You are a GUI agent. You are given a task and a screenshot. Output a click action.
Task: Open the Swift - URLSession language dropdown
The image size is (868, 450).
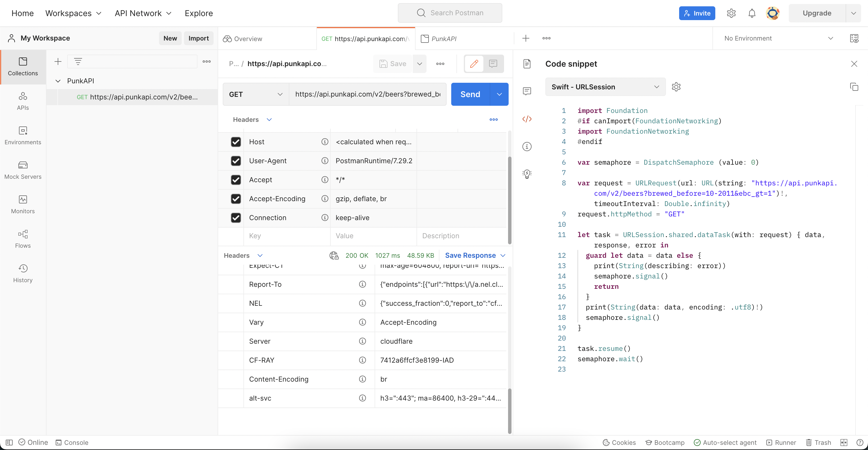(x=605, y=87)
